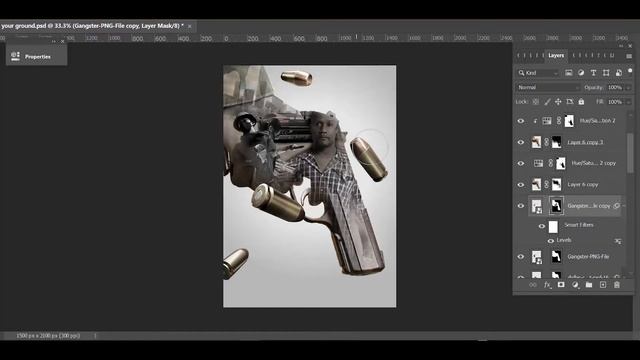Viewport: 640px width, 360px height.
Task: Open the Properties panel icon
Action: 16,56
